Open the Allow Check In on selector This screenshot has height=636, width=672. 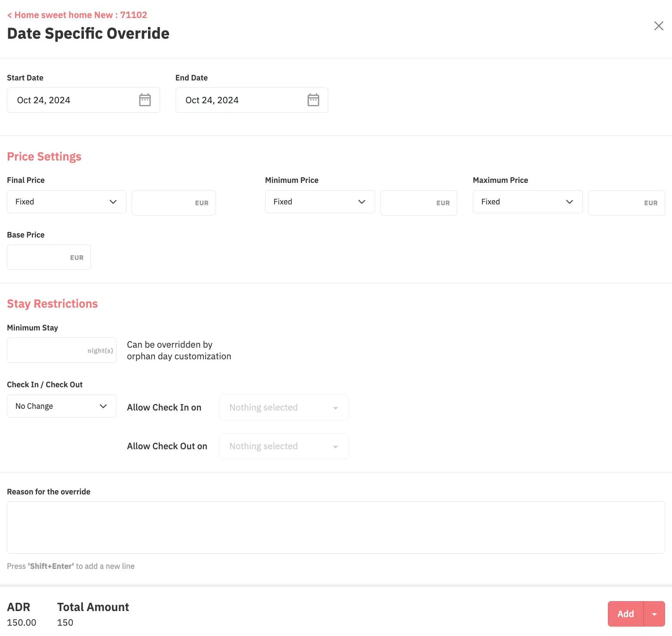point(284,408)
